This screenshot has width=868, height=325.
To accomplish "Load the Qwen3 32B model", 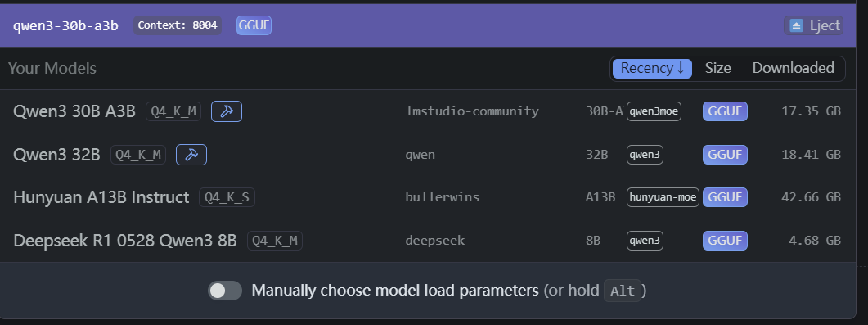I will coord(427,155).
